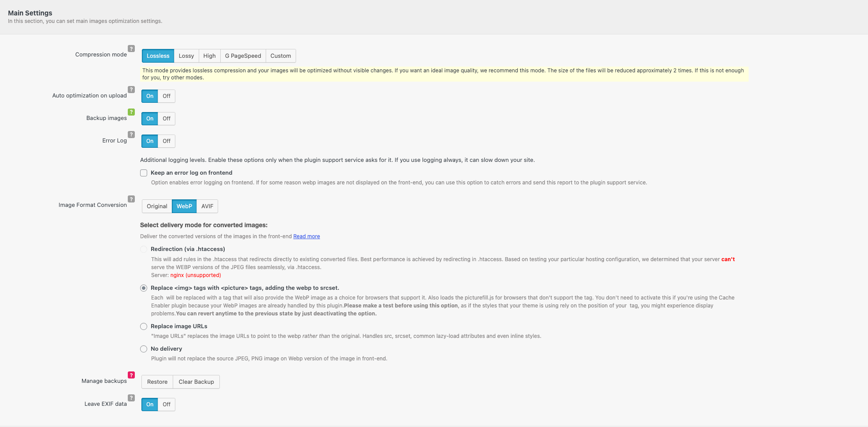
Task: Open the Image Format Conversion help icon
Action: click(x=131, y=199)
